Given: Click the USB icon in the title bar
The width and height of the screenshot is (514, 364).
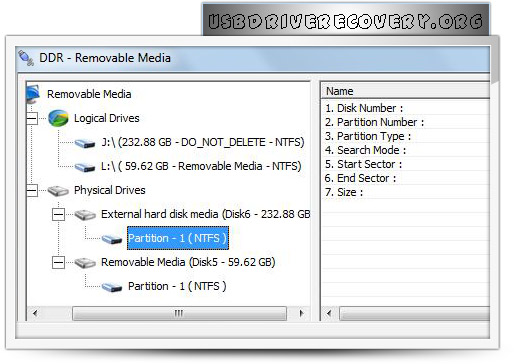Looking at the screenshot, I should [26, 58].
